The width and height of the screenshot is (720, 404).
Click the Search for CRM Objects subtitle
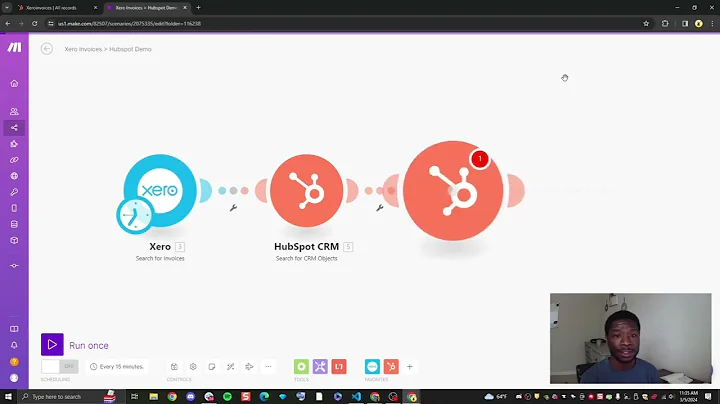click(306, 258)
